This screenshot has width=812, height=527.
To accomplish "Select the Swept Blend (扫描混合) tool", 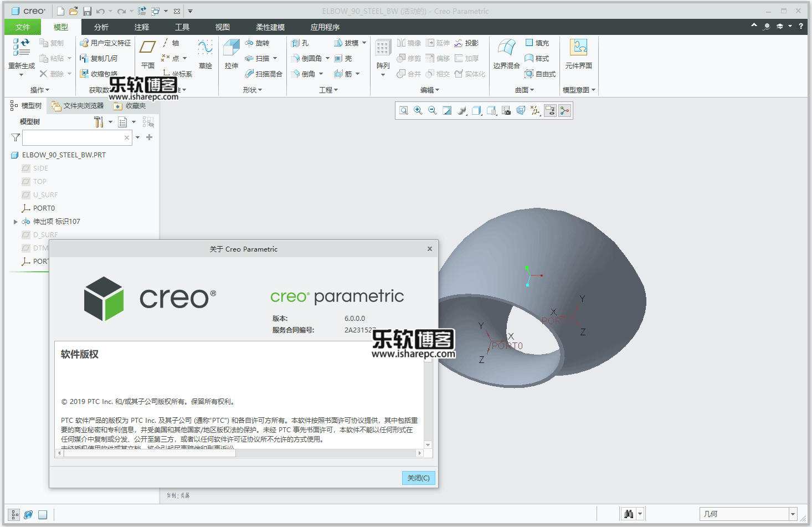I will coord(264,74).
